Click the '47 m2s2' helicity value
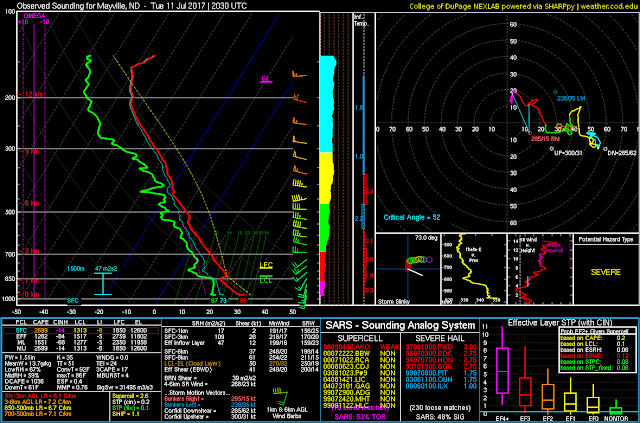Image resolution: width=640 pixels, height=423 pixels. pos(106,269)
